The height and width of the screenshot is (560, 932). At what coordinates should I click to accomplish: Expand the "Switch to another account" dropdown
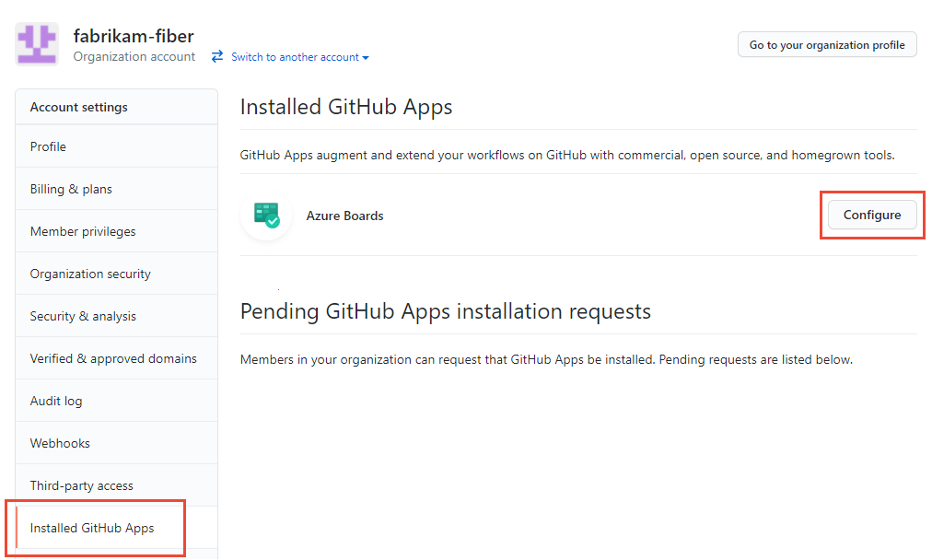click(298, 56)
